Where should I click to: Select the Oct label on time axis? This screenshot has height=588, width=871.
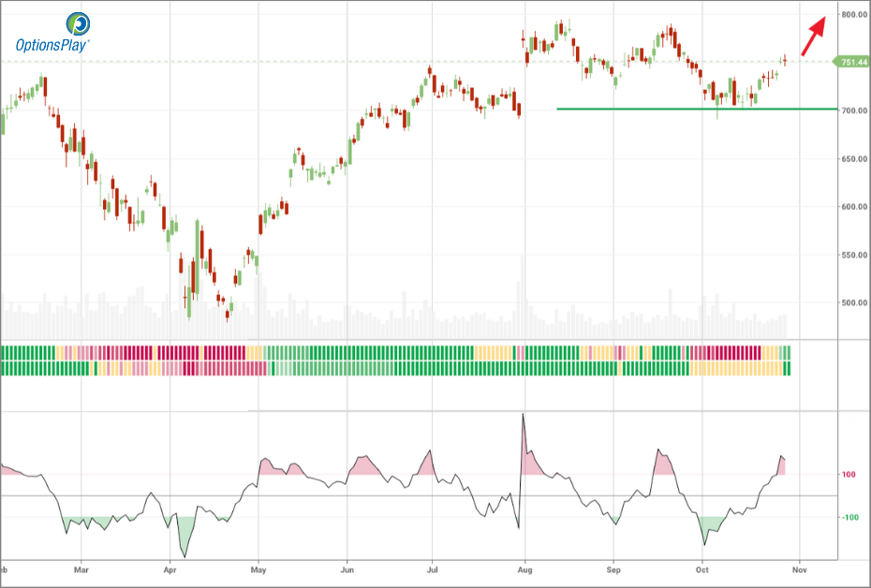click(702, 568)
